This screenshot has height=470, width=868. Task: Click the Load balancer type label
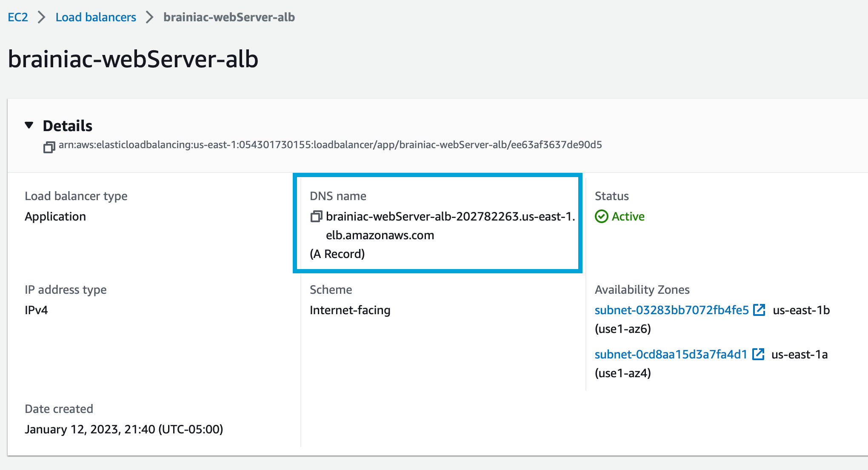tap(76, 196)
